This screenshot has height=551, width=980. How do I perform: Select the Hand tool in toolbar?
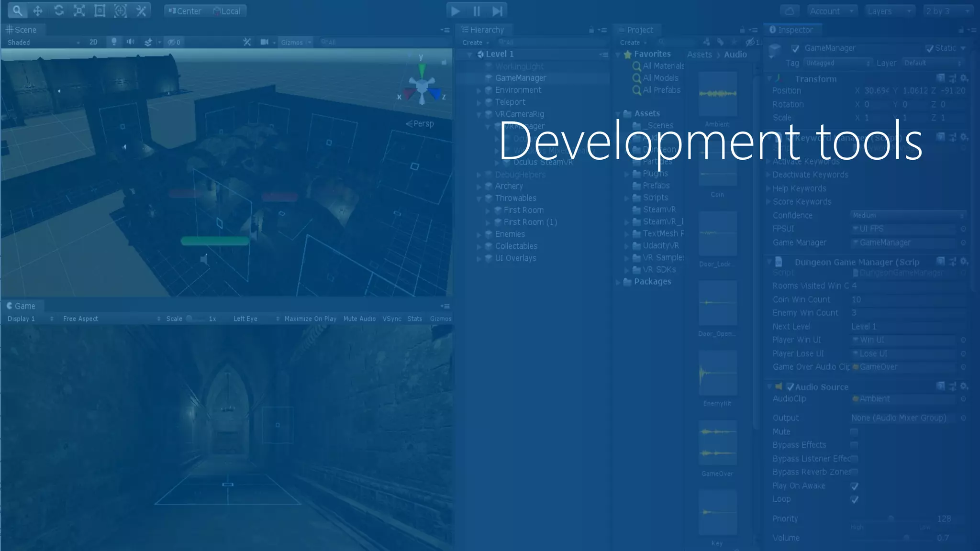click(x=17, y=11)
